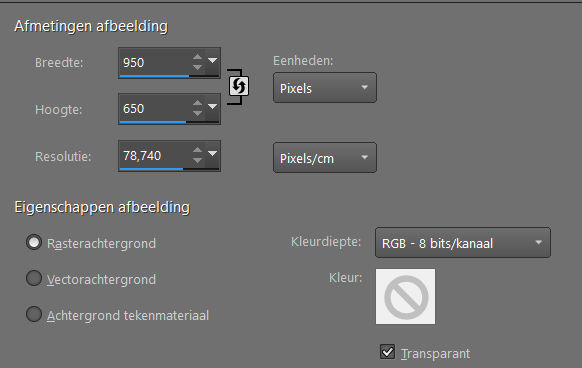This screenshot has width=582, height=368.
Task: Open Breedte slider popup arrow
Action: tap(212, 61)
